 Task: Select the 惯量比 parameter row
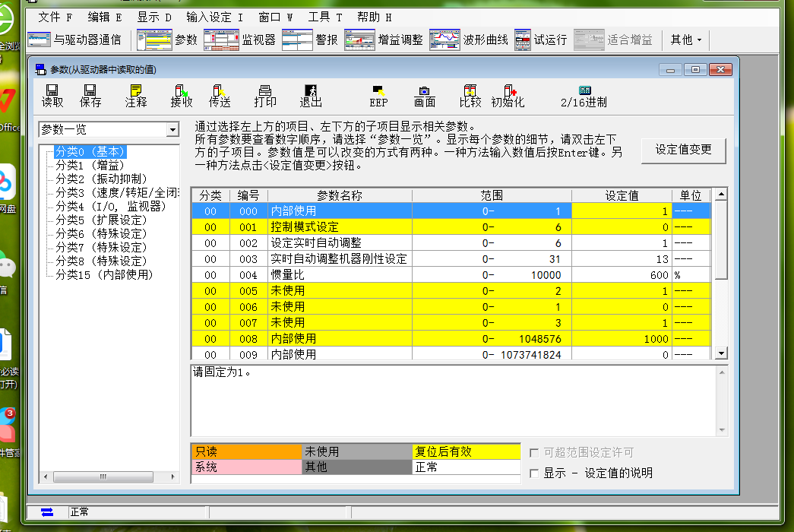click(x=340, y=274)
